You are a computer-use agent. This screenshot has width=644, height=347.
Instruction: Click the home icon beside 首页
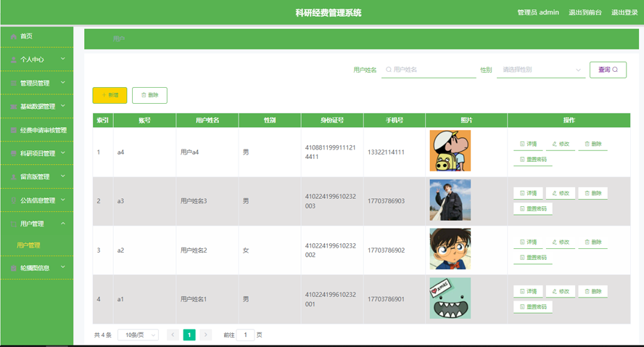14,36
